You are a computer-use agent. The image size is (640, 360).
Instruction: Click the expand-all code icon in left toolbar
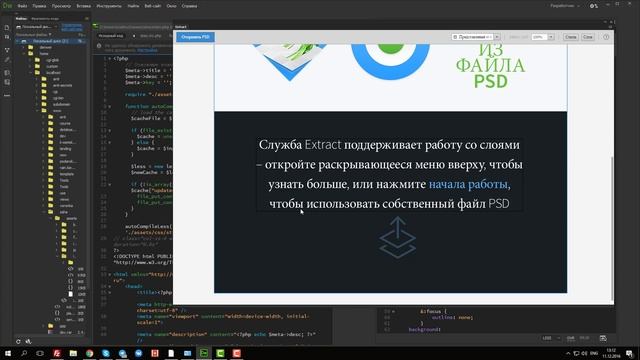7,73
